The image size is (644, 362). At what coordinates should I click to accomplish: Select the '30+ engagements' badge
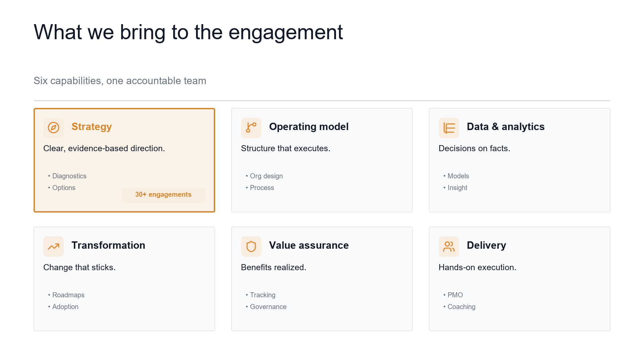[x=163, y=195]
